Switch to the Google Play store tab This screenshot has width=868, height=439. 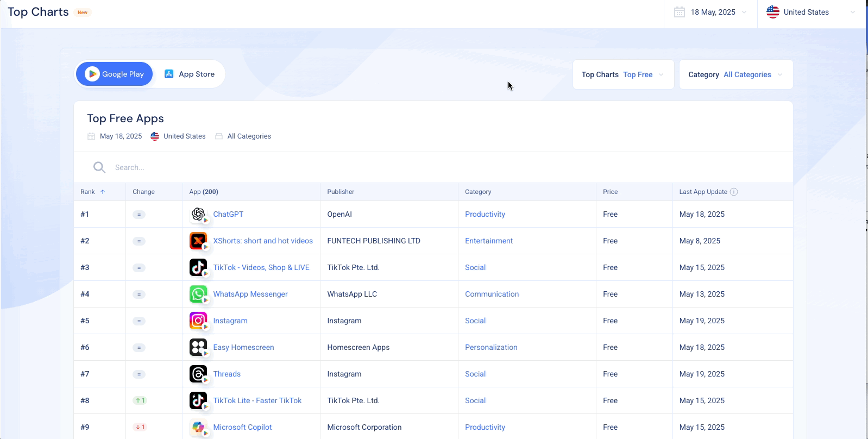click(115, 74)
